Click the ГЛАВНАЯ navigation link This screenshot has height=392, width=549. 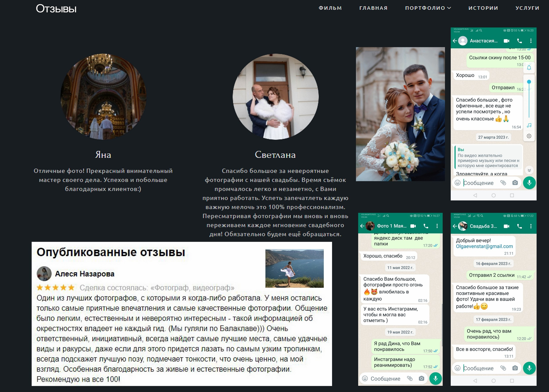click(x=373, y=8)
